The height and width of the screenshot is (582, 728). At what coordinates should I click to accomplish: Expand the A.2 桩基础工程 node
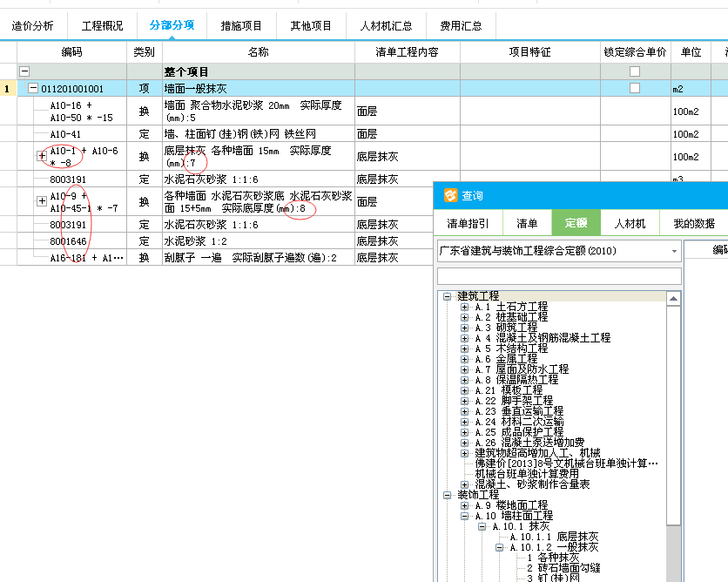pos(464,317)
